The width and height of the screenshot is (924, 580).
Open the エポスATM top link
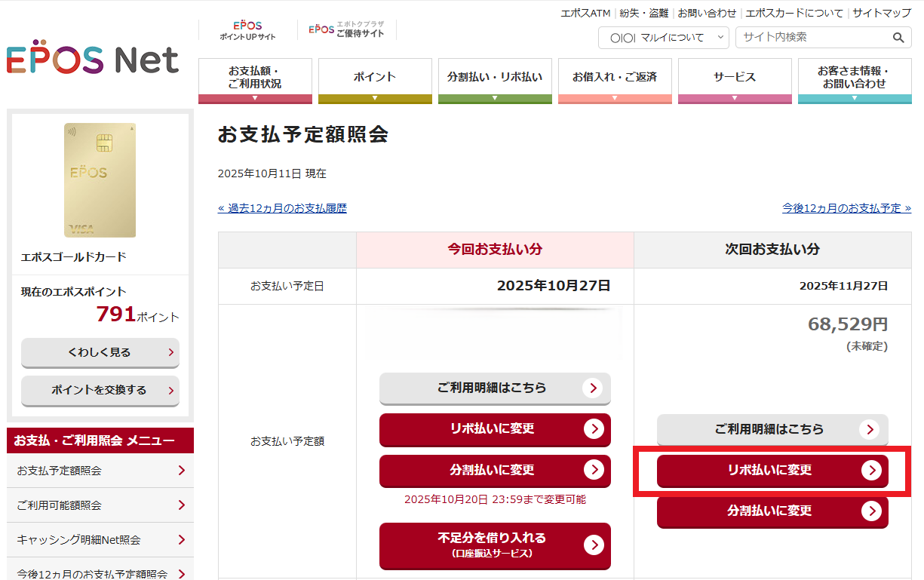585,13
